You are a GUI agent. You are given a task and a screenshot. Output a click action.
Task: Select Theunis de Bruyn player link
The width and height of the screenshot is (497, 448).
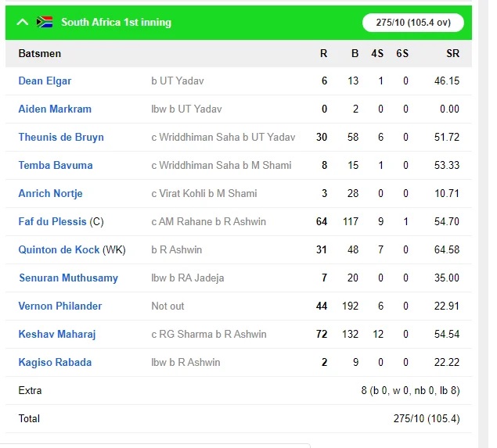61,137
